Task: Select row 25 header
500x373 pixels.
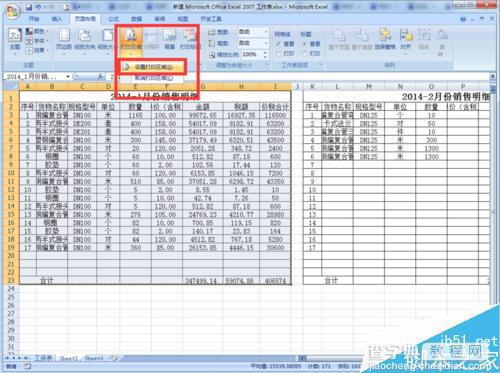Action: click(x=11, y=297)
